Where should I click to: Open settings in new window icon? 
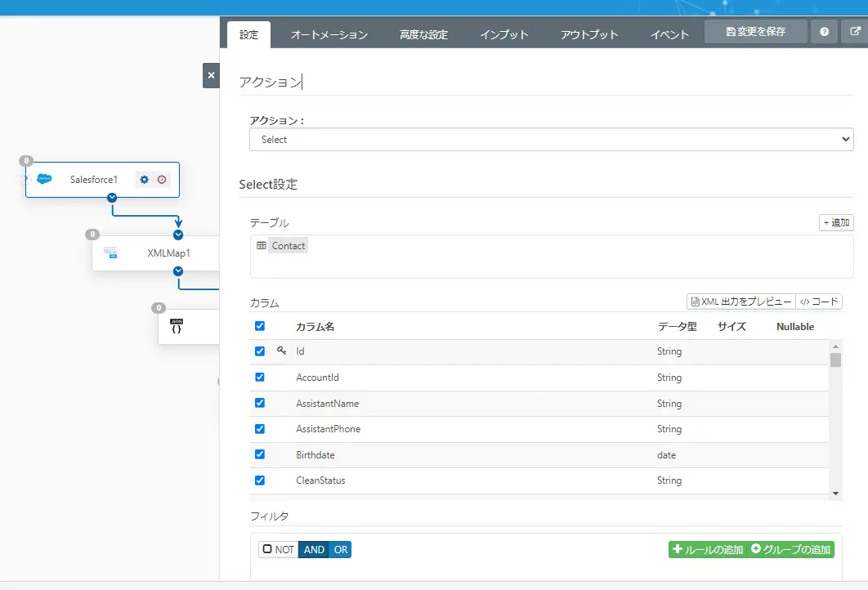[855, 32]
